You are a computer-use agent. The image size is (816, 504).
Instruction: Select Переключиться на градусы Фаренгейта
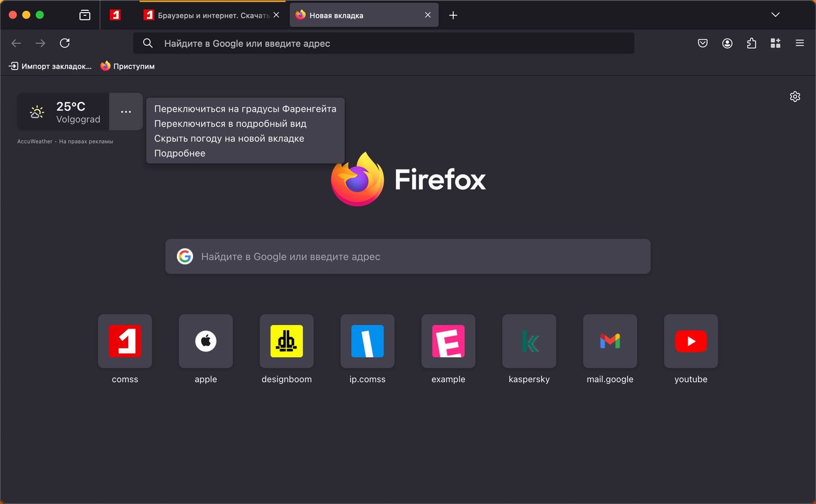pos(245,109)
